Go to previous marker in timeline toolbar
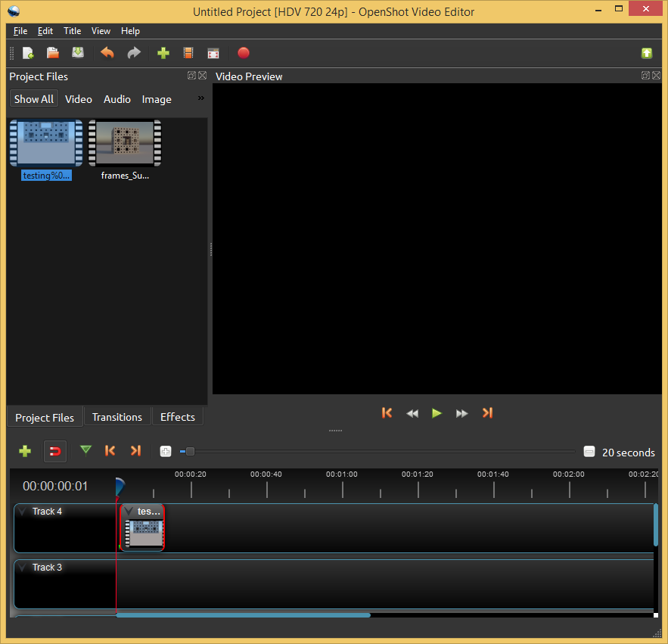 (x=110, y=450)
